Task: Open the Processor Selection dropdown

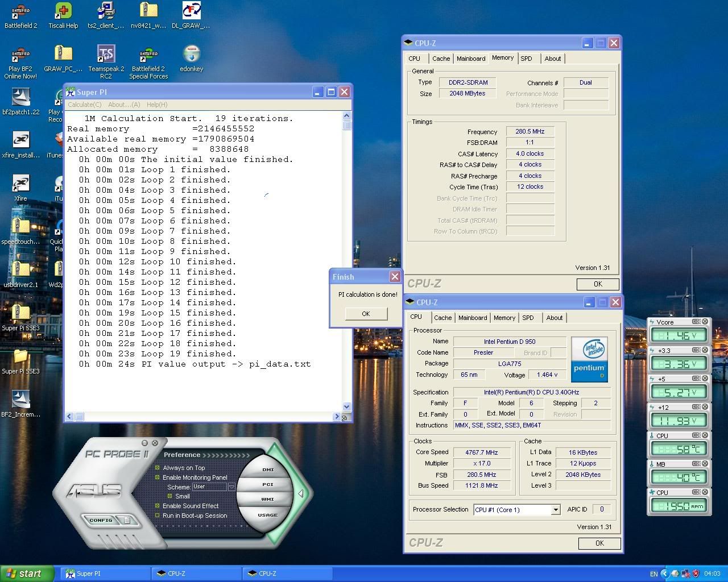Action: [555, 510]
